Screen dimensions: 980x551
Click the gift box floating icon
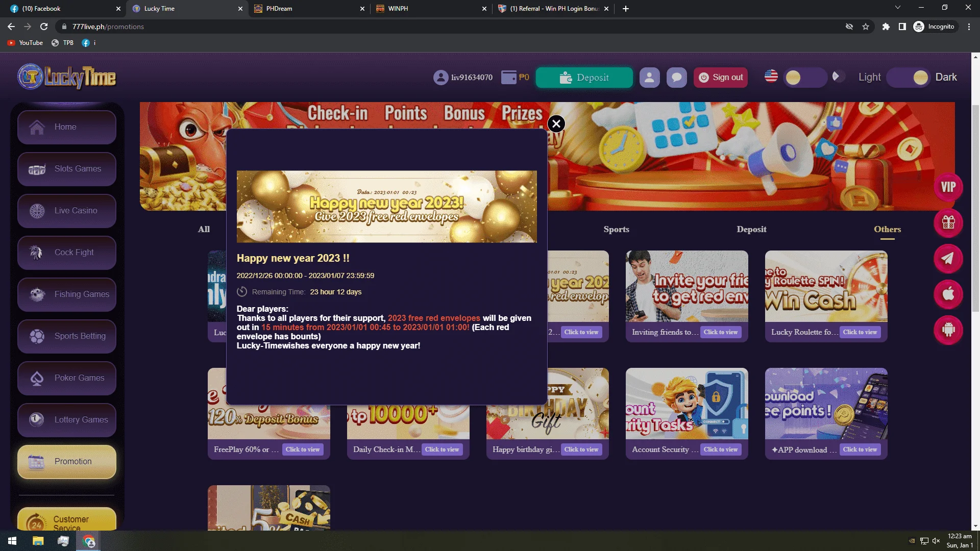point(948,223)
